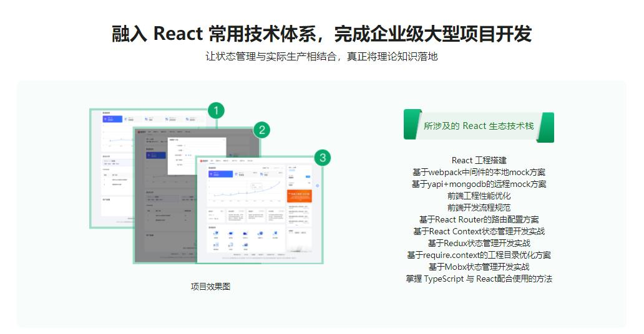Click the orange banner in screenshot 3
The height and width of the screenshot is (334, 644).
pos(299,196)
